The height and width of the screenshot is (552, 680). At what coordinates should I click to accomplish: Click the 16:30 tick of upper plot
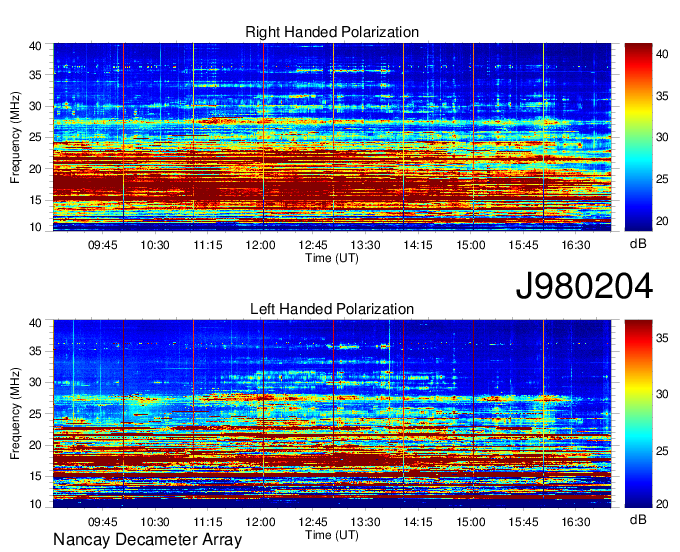(x=576, y=245)
